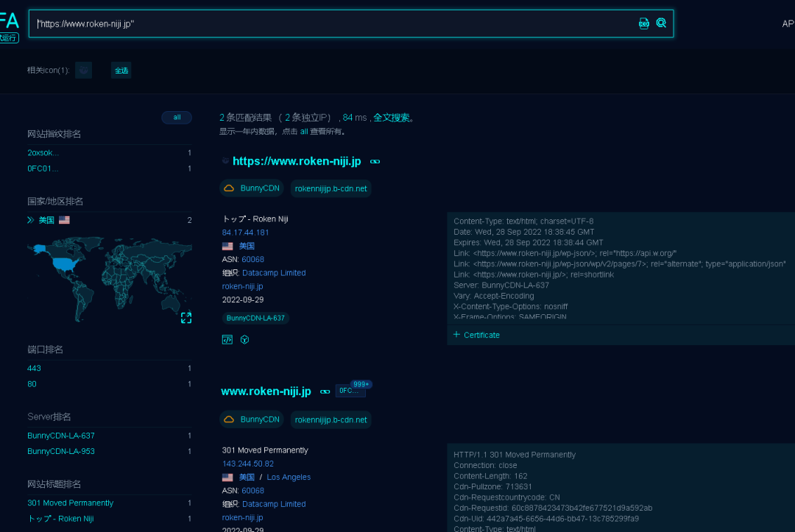Click the world map on United States
Viewport: 795px width, 532px height.
click(64, 264)
